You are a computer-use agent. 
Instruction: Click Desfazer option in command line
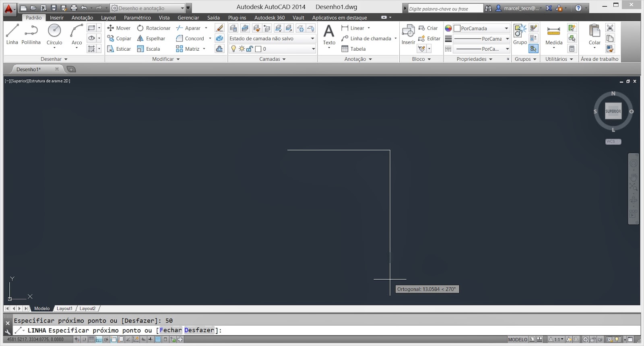click(199, 330)
